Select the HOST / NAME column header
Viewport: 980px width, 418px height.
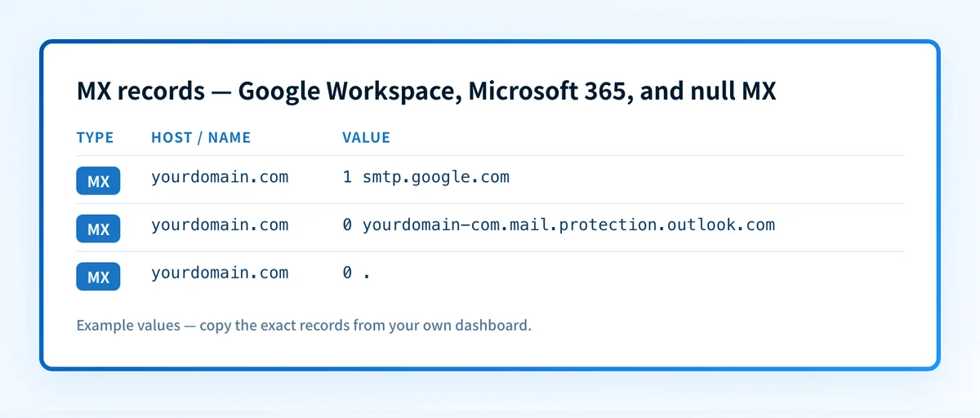click(201, 137)
